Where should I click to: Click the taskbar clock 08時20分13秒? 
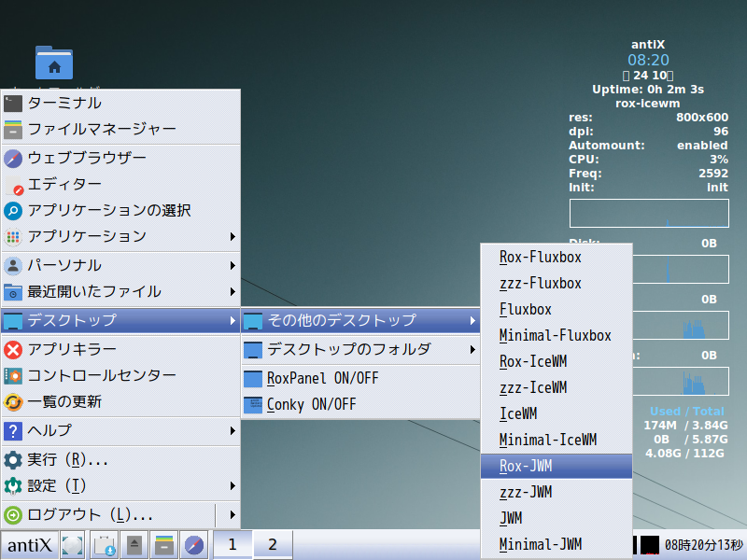[x=704, y=545]
